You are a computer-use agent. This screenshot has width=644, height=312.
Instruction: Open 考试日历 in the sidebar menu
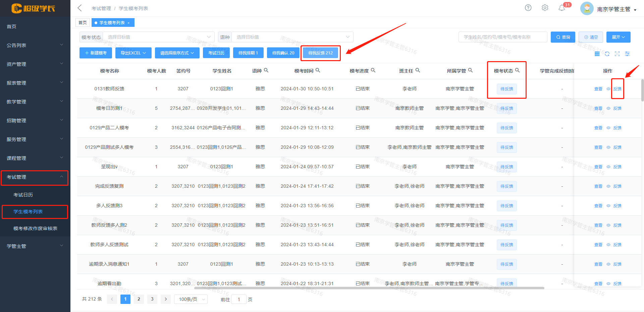point(23,195)
